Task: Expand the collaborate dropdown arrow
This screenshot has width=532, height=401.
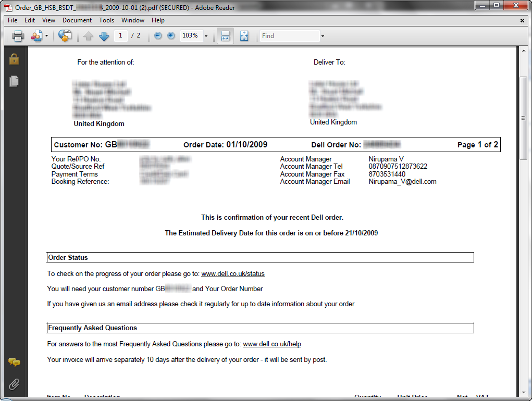Action: [46, 35]
